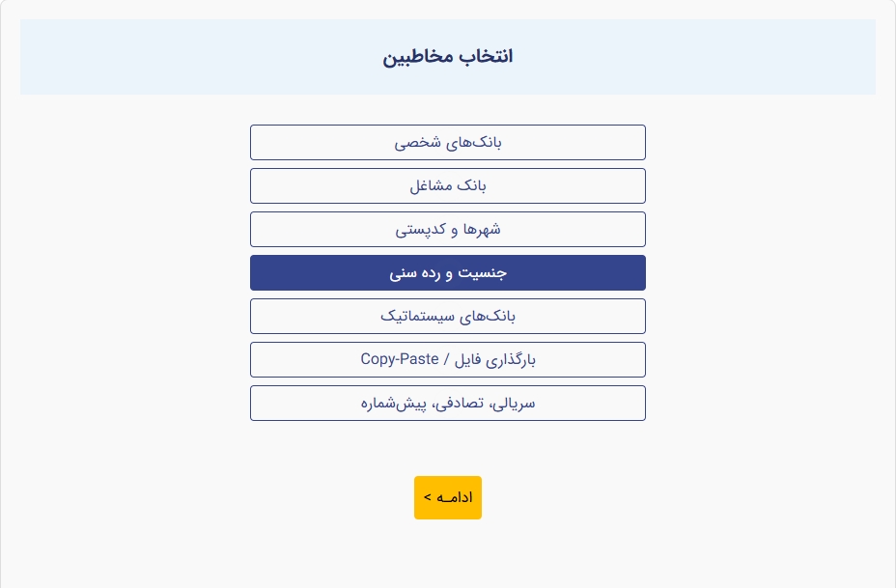Screen dimensions: 896x588
Task: Open the cities and postal code choice
Action: coord(447,229)
